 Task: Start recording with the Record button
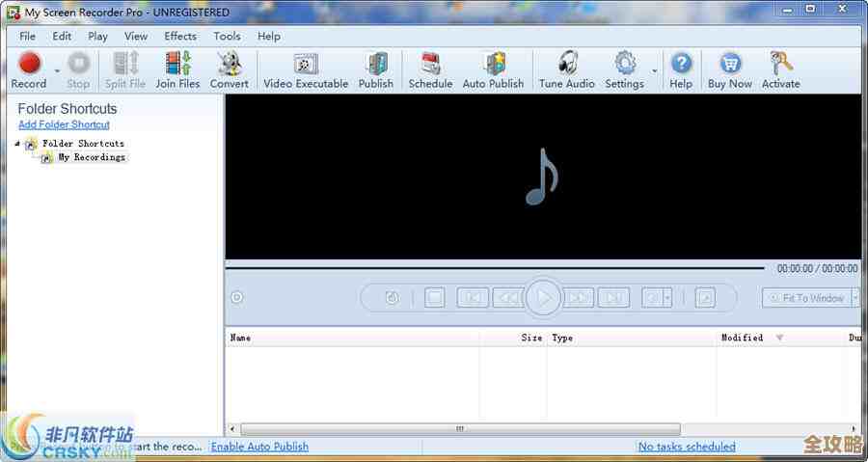tap(29, 65)
